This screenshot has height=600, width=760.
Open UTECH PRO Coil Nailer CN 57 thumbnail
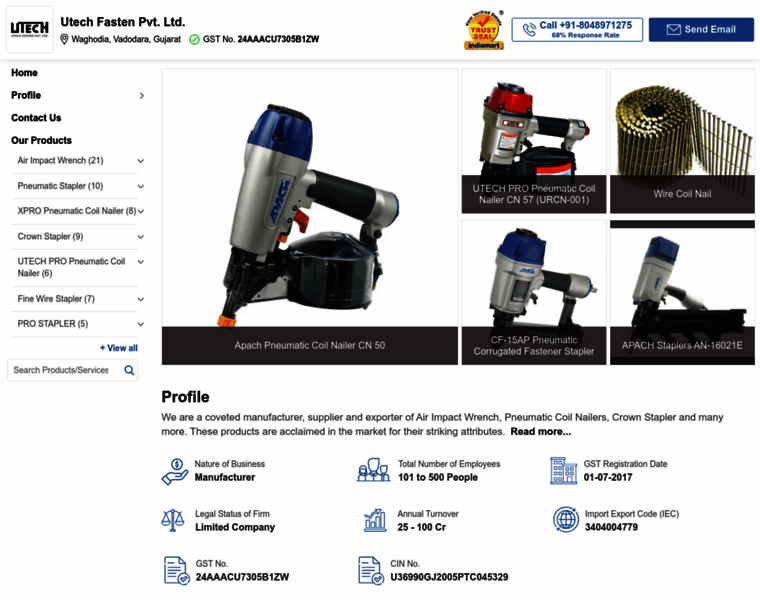[534, 141]
